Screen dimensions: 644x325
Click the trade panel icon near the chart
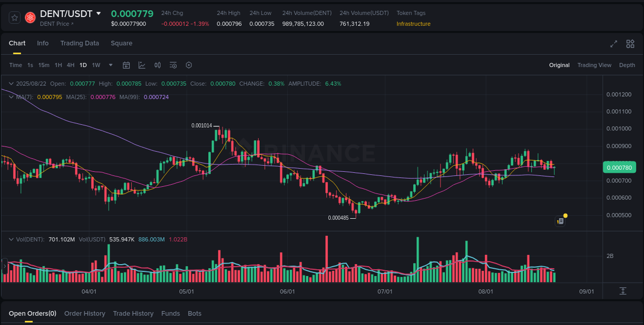560,221
